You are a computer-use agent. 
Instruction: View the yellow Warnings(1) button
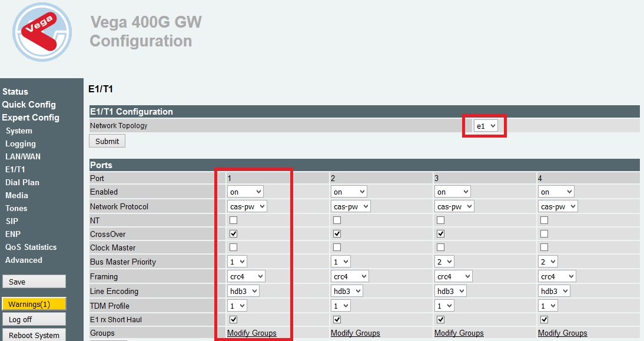(34, 304)
